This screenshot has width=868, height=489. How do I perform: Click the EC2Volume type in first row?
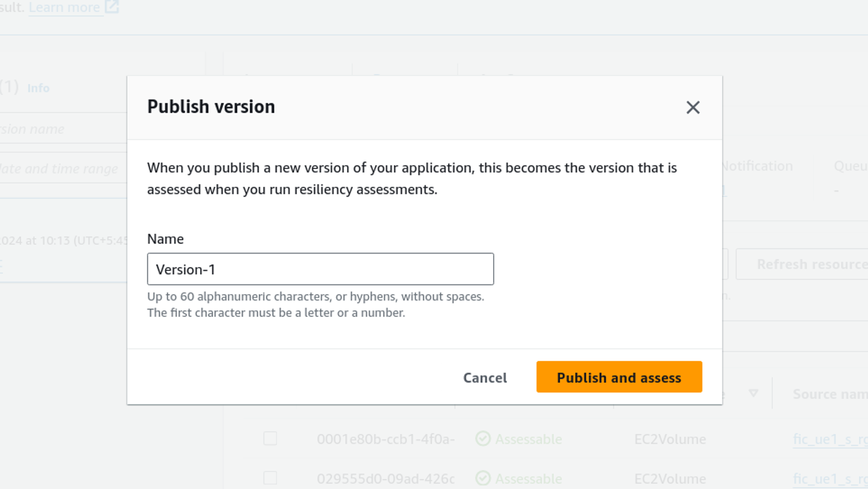click(x=670, y=439)
